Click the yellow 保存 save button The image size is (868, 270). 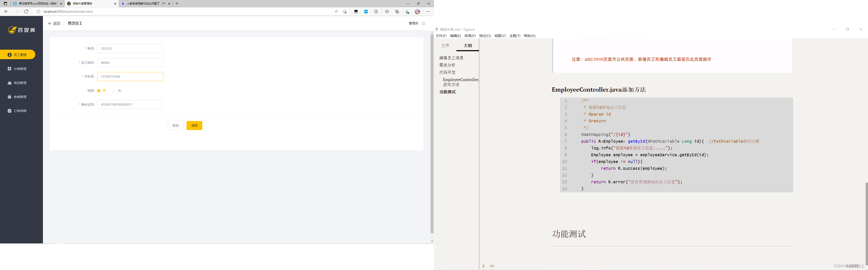(x=194, y=126)
